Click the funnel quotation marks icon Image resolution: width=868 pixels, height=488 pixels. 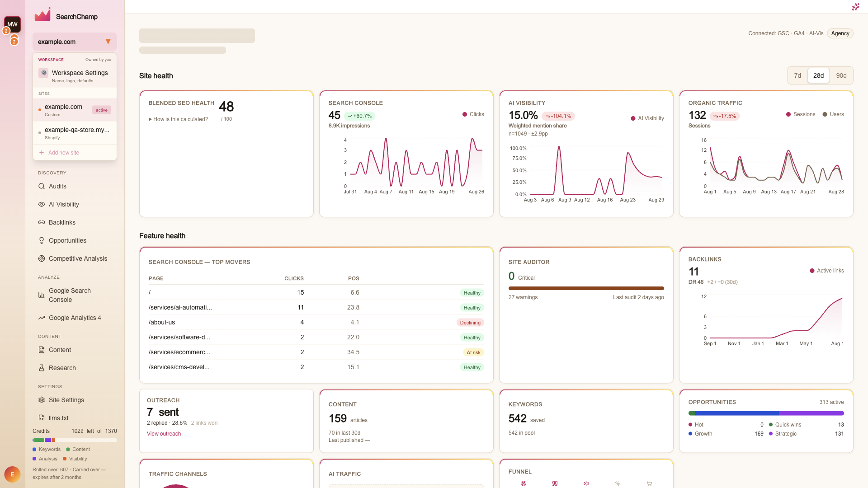[555, 483]
